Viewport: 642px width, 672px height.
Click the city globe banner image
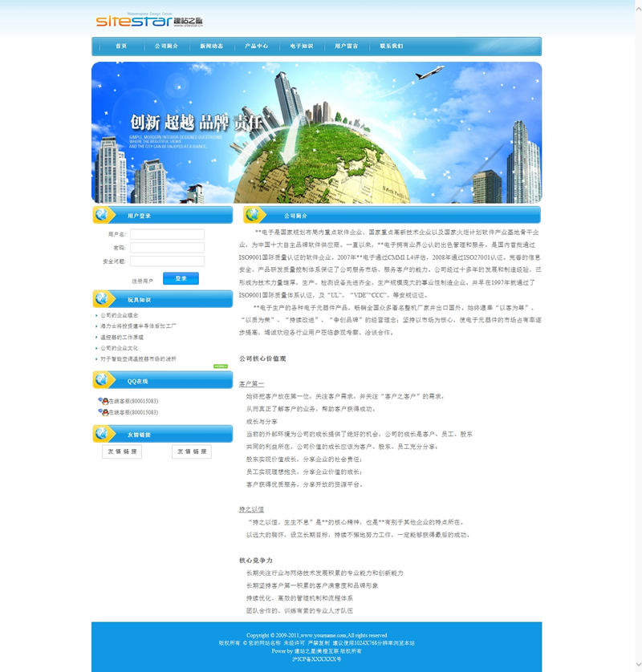pos(316,132)
